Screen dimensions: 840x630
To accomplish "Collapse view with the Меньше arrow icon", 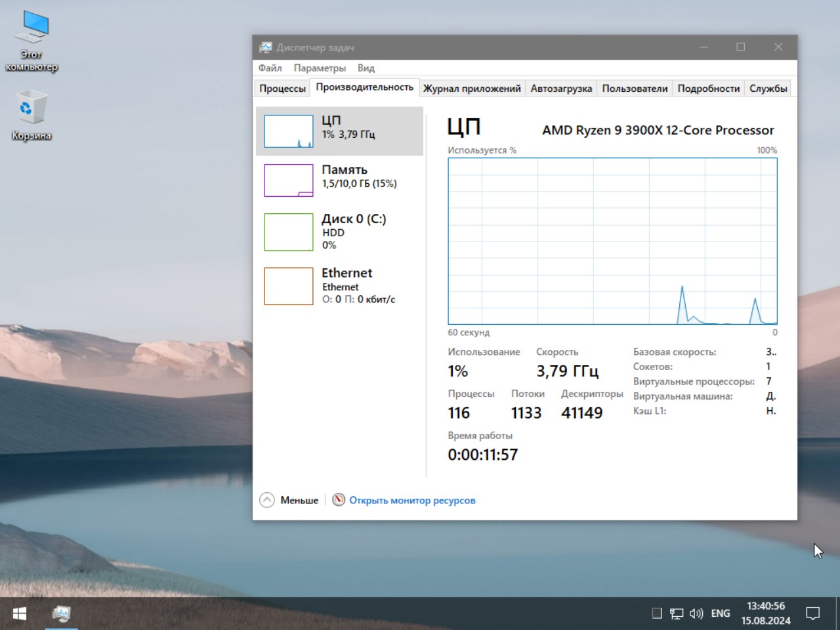I will tap(267, 500).
